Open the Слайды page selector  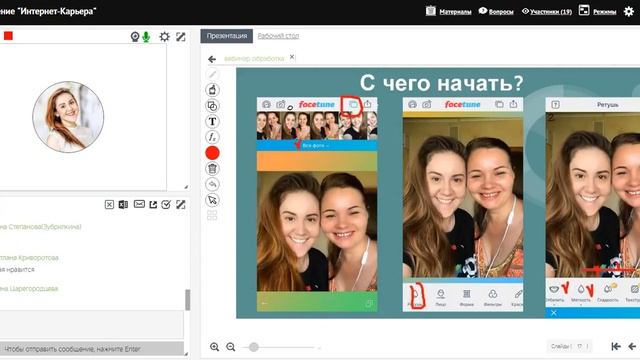pos(569,346)
